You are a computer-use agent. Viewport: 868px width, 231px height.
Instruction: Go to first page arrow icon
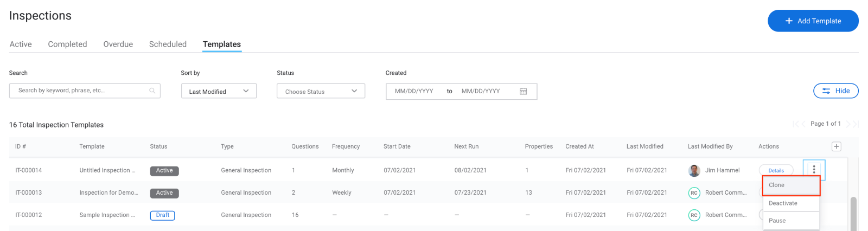click(x=795, y=124)
